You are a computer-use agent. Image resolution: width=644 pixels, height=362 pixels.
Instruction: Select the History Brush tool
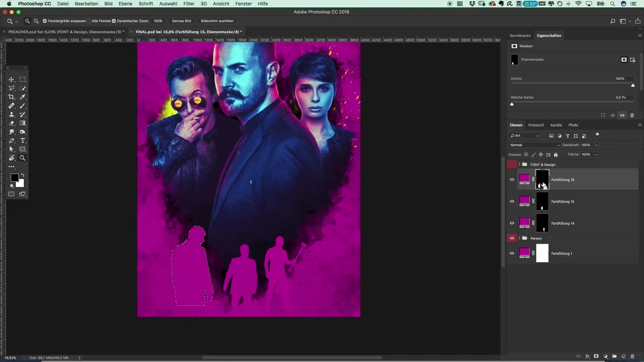pos(22,114)
